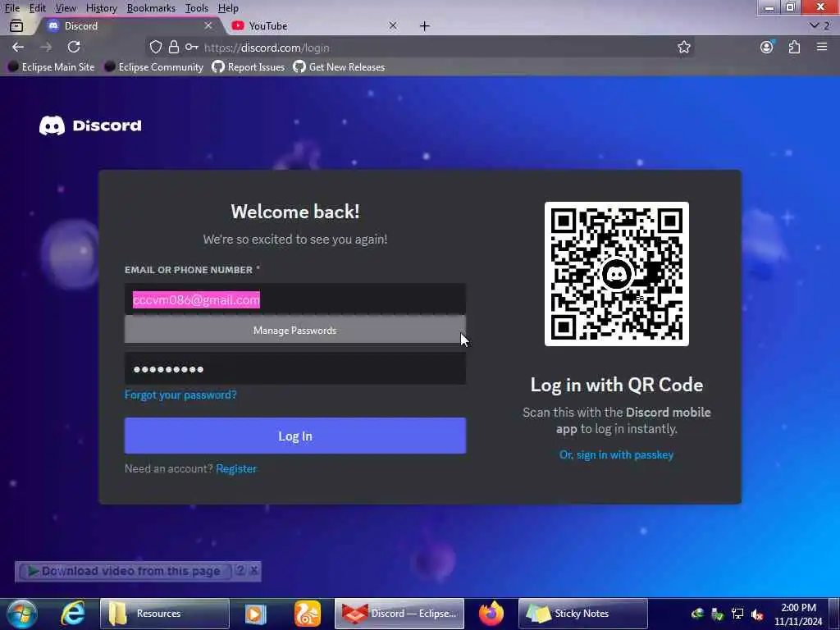Open Firefox from the taskbar
Viewport: 840px width, 630px height.
click(x=491, y=614)
